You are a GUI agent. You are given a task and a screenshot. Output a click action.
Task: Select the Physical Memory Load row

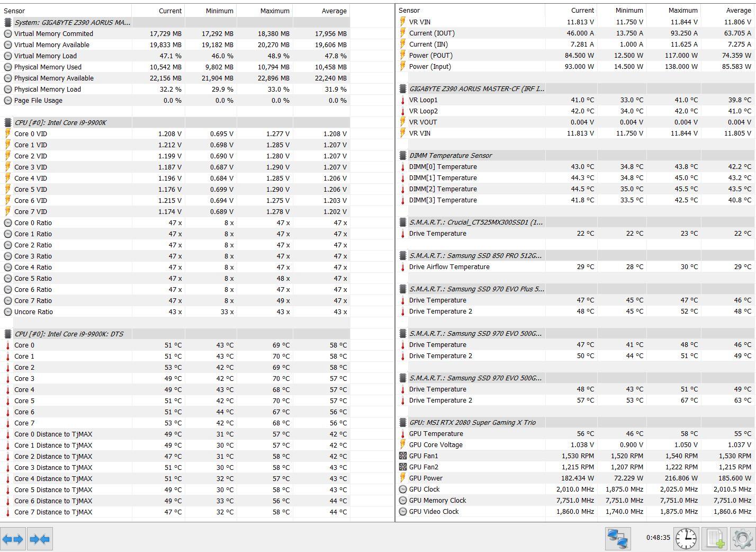point(175,90)
